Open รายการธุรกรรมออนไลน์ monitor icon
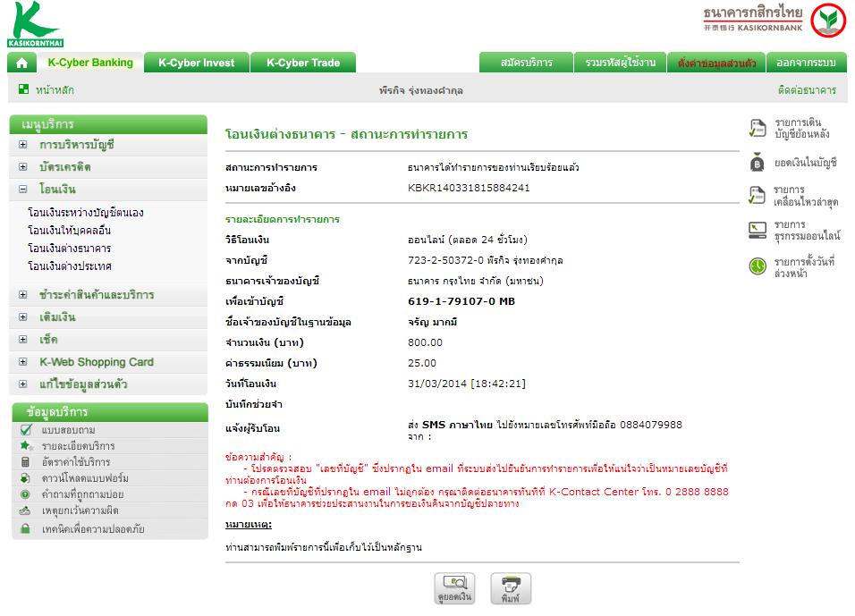 click(758, 231)
